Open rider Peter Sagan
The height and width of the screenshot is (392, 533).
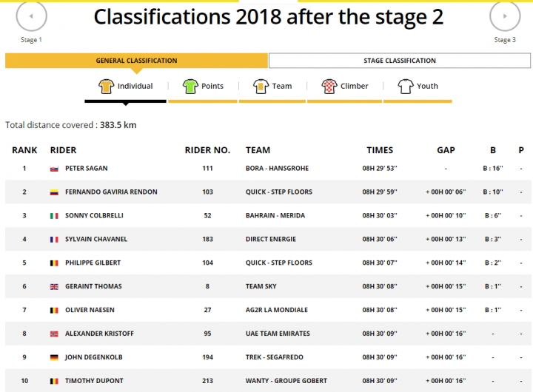[87, 169]
